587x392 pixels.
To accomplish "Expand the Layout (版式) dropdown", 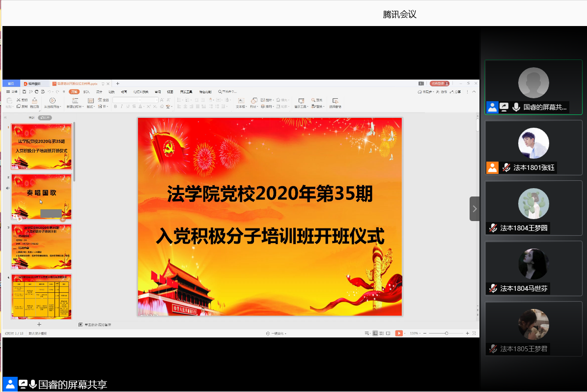I will pyautogui.click(x=91, y=107).
